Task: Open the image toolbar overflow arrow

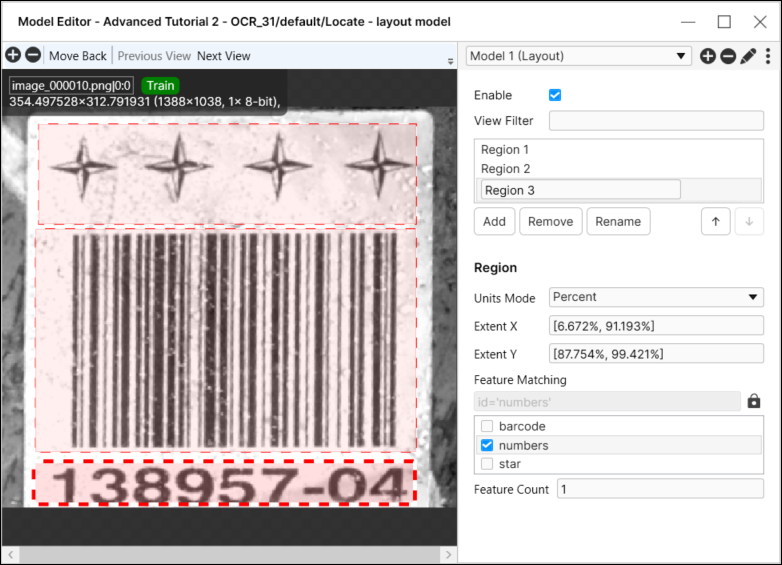Action: [x=450, y=61]
